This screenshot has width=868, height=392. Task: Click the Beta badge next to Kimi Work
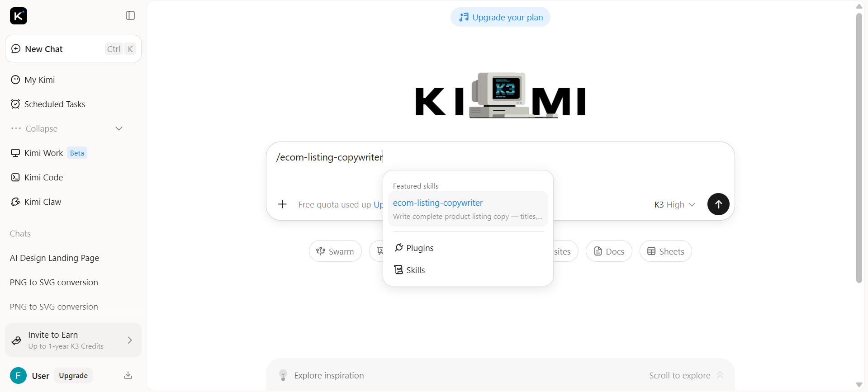click(77, 153)
